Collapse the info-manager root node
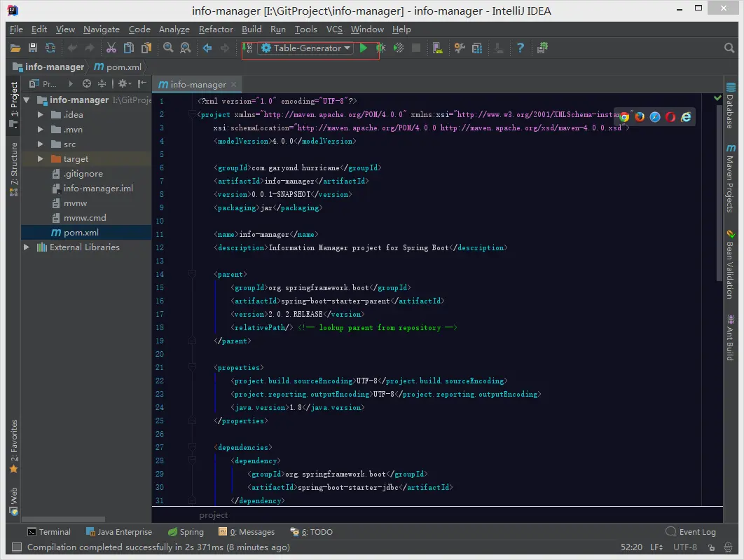 coord(27,100)
